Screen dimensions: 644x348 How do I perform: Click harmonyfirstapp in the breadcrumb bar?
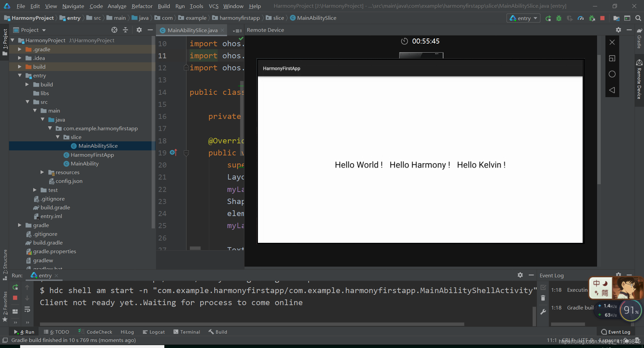click(x=239, y=18)
